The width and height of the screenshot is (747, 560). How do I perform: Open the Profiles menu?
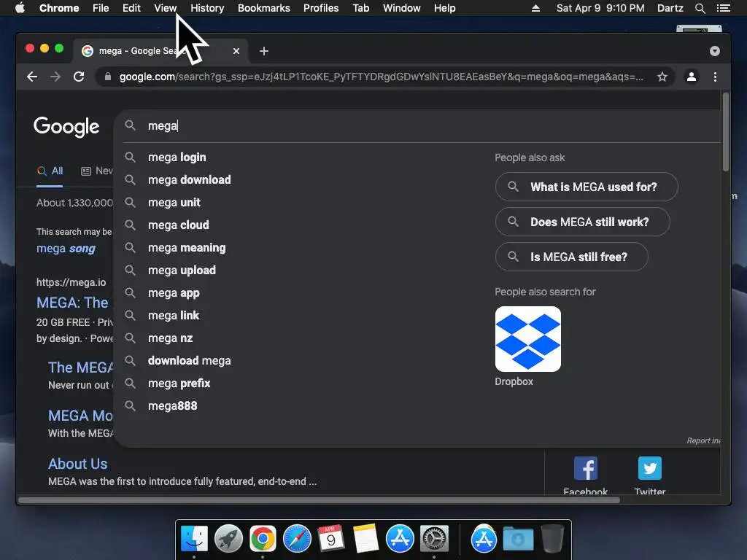tap(321, 8)
